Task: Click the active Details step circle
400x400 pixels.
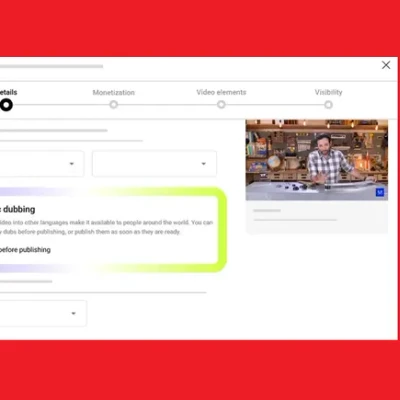Action: [x=6, y=105]
